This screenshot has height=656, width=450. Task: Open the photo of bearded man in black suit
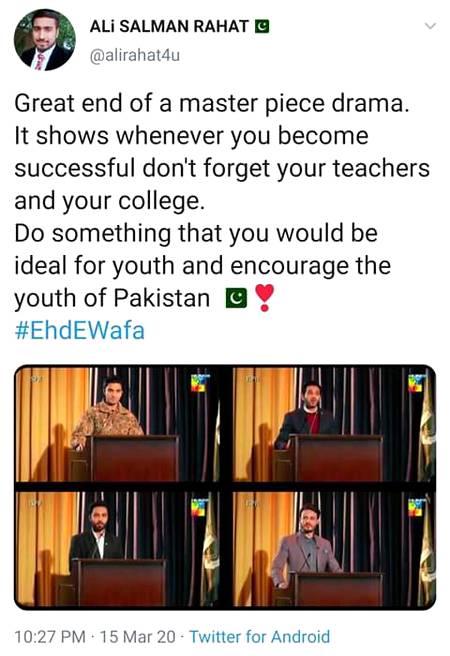click(118, 549)
